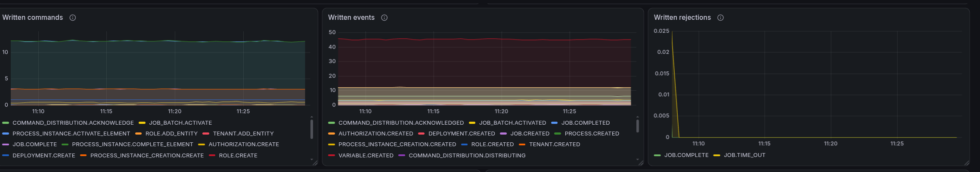Click resize handle of Written rejections panel
This screenshot has width=980, height=172.
click(x=967, y=163)
